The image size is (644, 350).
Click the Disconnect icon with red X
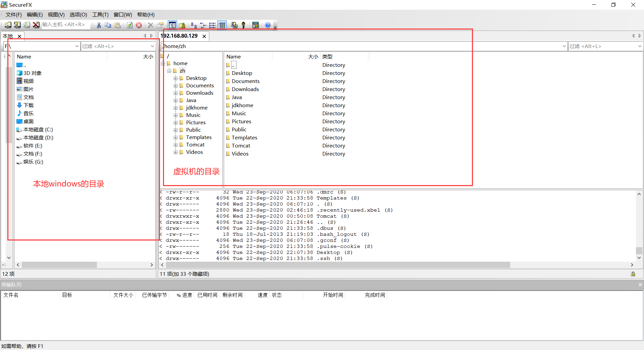click(x=36, y=25)
